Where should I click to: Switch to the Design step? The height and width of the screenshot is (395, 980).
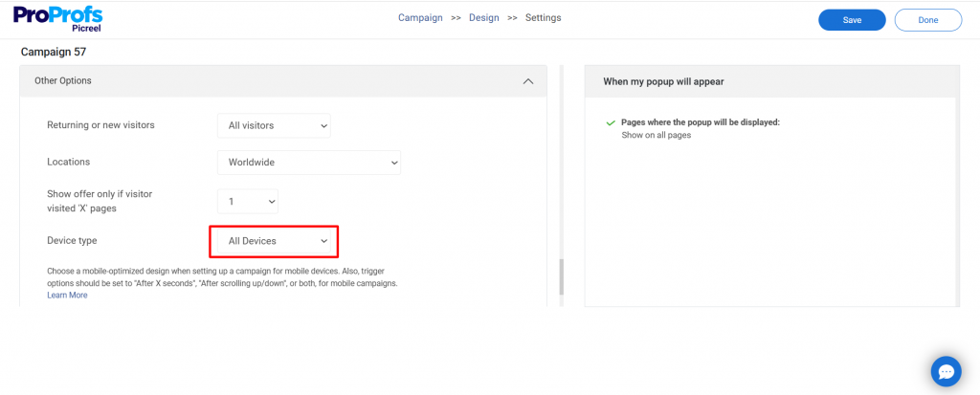[x=483, y=18]
